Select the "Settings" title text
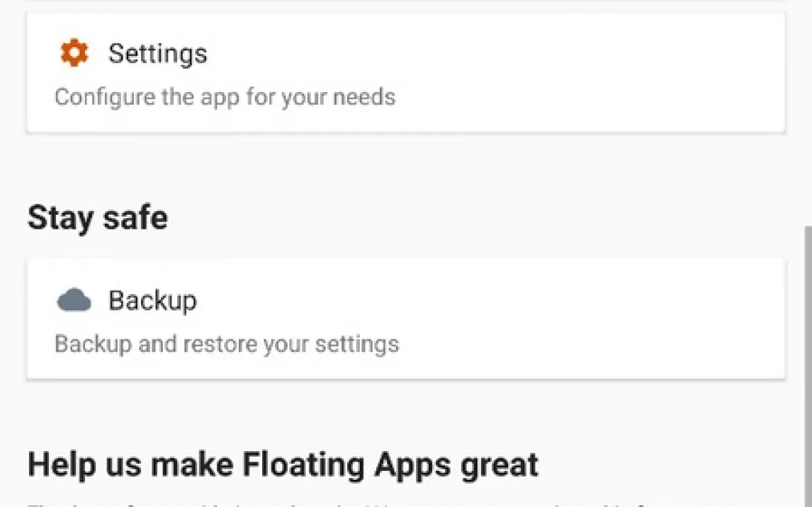This screenshot has height=507, width=812. [157, 54]
